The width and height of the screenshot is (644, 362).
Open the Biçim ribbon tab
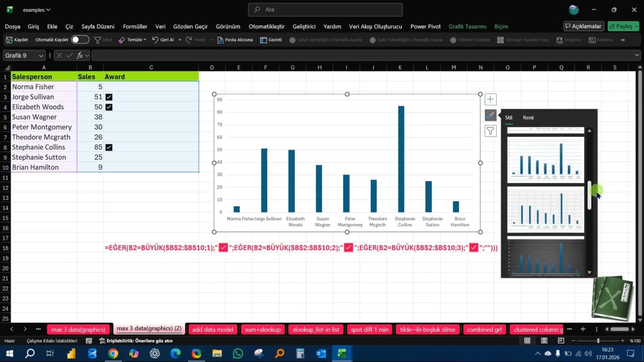click(501, 26)
